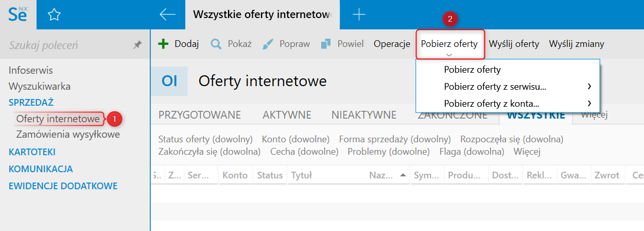Open a new tab with plus icon
Image resolution: width=644 pixels, height=231 pixels.
[x=359, y=15]
